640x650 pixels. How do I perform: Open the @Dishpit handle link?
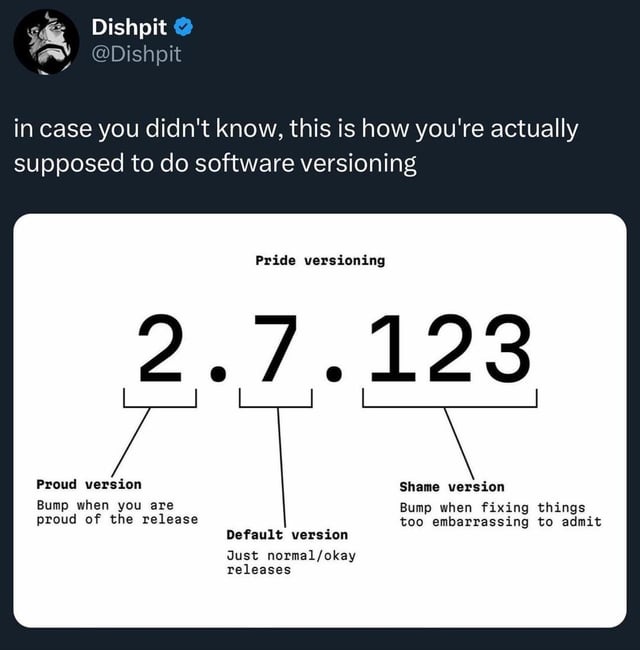(x=136, y=54)
